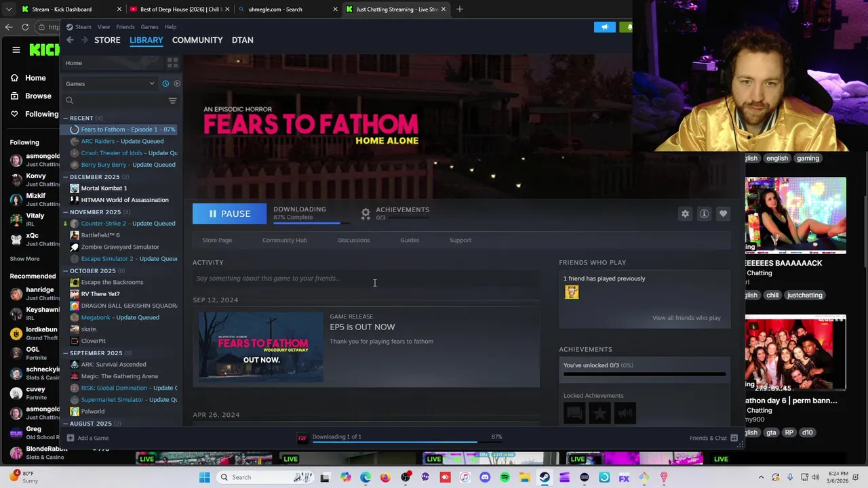Click friend avatar under Friends Who Play
Image resolution: width=868 pixels, height=488 pixels.
(572, 292)
